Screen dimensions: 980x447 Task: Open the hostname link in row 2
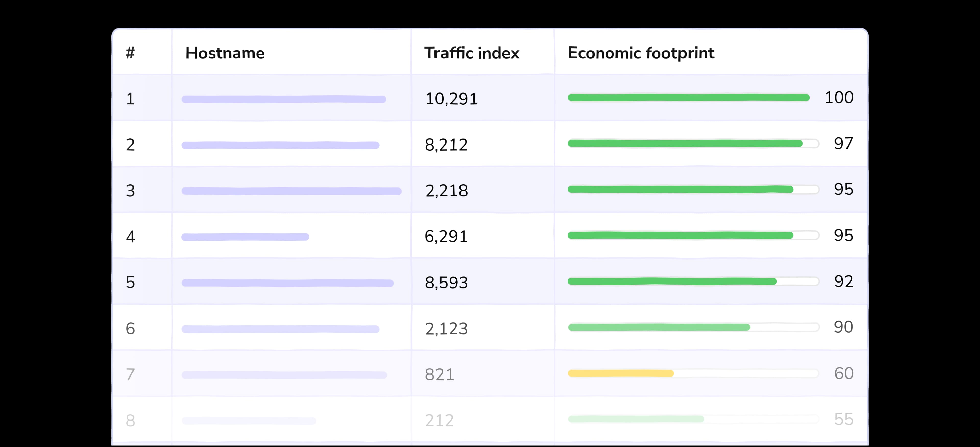click(280, 145)
